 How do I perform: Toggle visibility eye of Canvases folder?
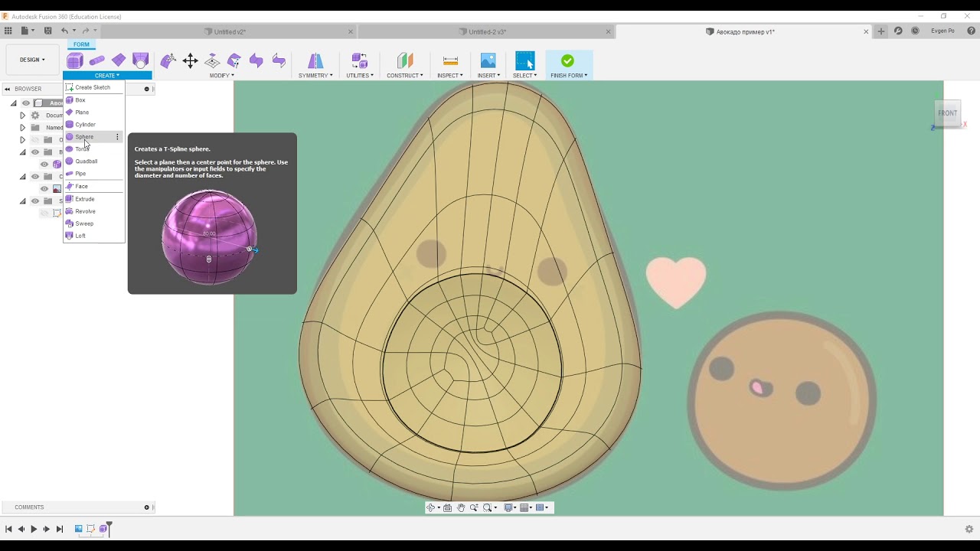pos(35,177)
